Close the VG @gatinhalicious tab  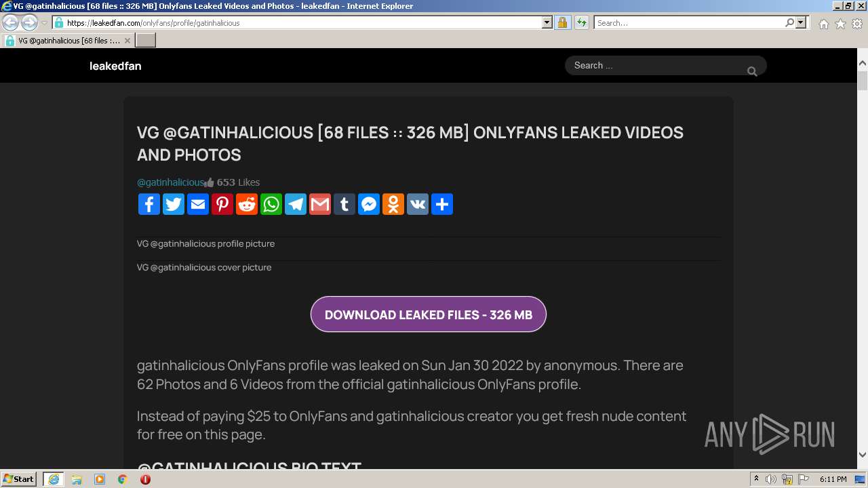(127, 41)
